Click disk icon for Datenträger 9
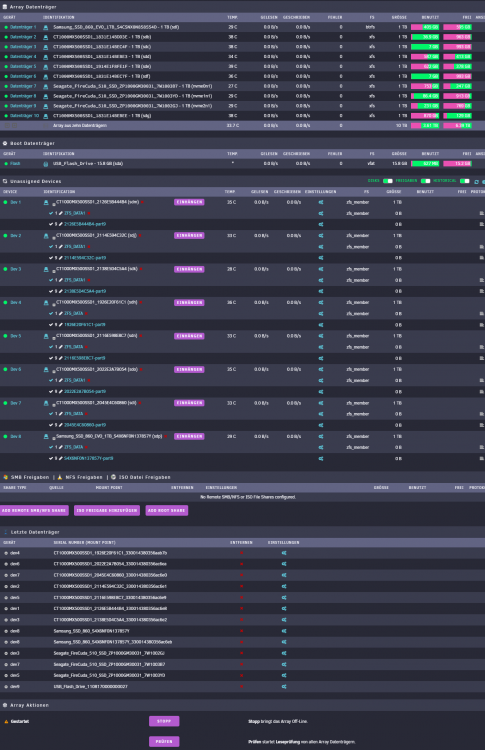Image resolution: width=485 pixels, height=750 pixels. pos(46,106)
